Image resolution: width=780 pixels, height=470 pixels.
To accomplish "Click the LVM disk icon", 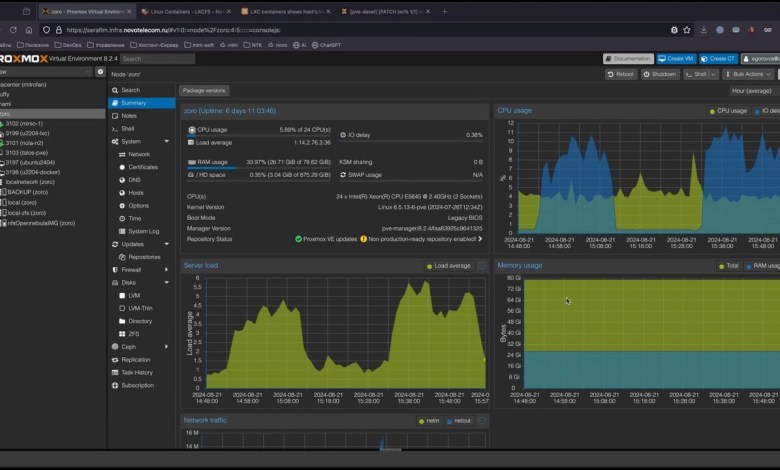I will tap(122, 296).
